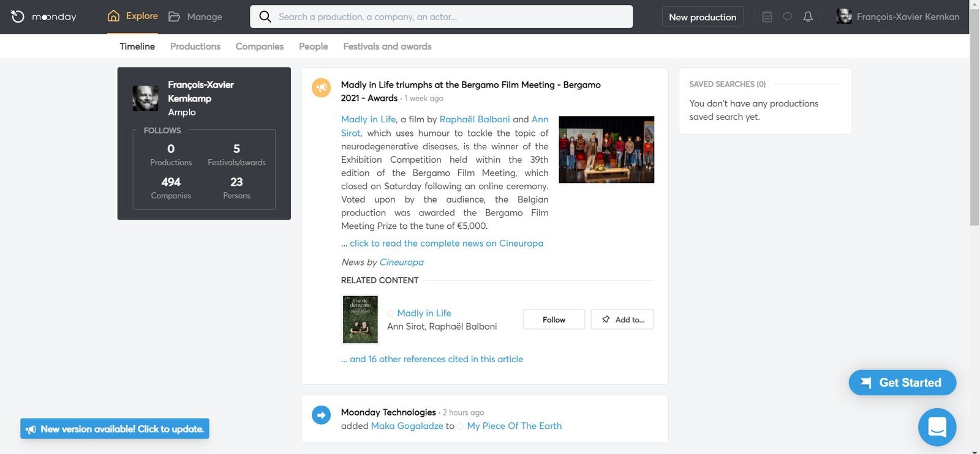Screen dimensions: 980x454
Task: Open the Bergamo ceremony photo
Action: pos(606,149)
